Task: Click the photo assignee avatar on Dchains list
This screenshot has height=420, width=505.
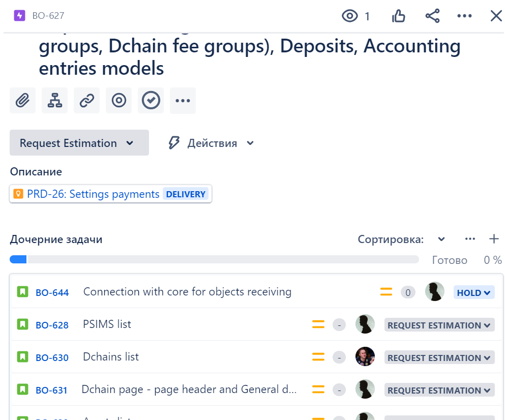Action: pyautogui.click(x=365, y=356)
